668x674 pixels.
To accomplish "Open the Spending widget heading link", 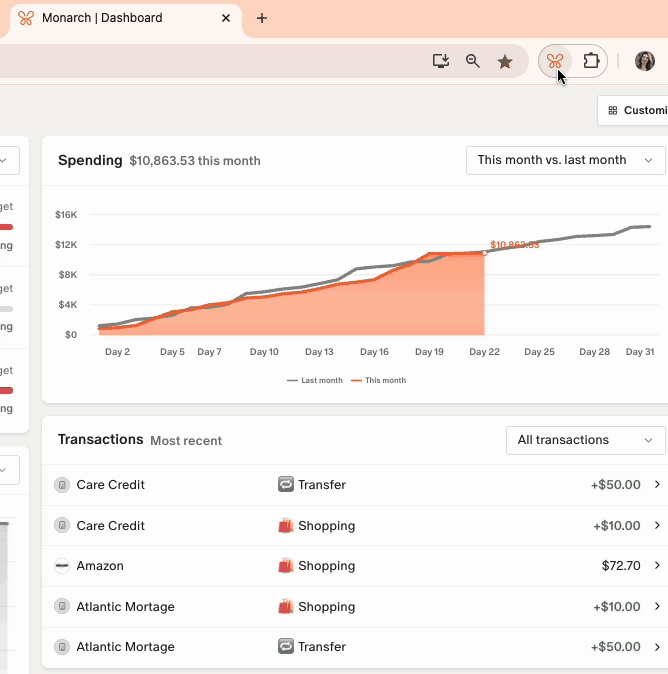I will click(90, 160).
